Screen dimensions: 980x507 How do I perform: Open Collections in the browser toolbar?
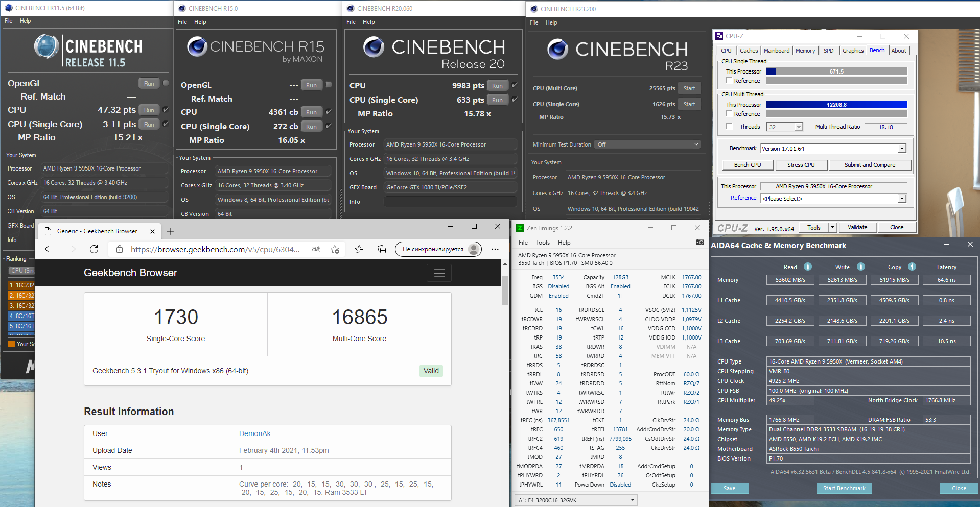click(382, 249)
